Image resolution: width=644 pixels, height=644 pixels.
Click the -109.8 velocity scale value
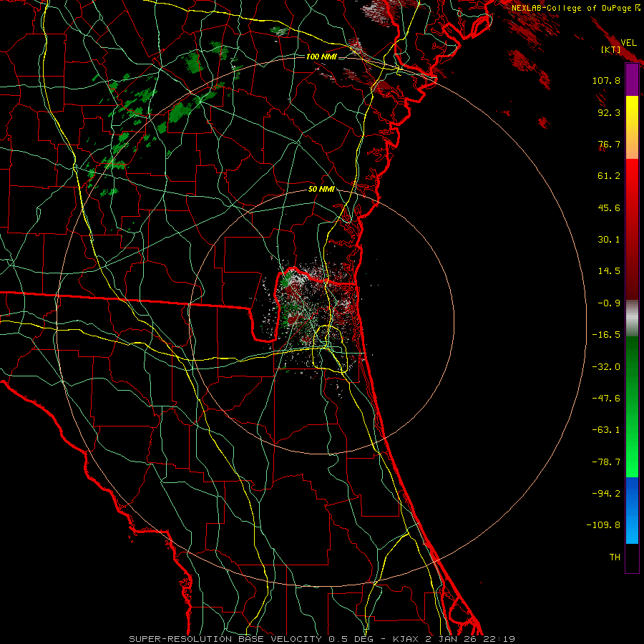click(x=604, y=525)
